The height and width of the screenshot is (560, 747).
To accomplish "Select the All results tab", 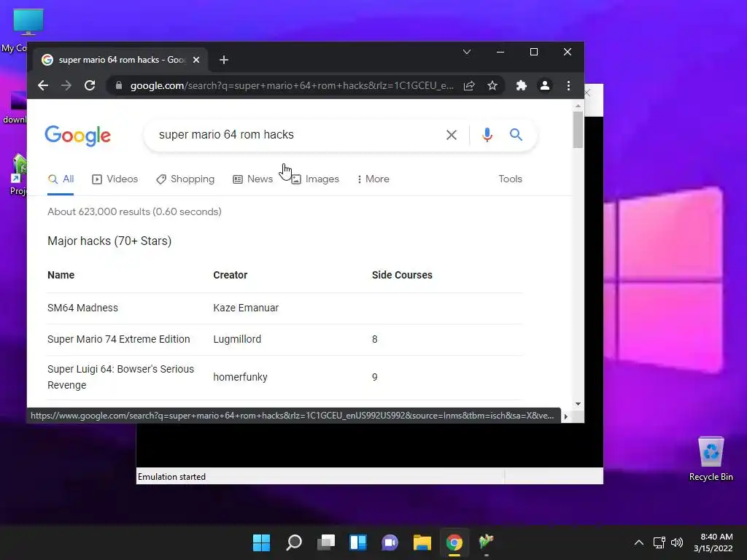I will point(61,179).
